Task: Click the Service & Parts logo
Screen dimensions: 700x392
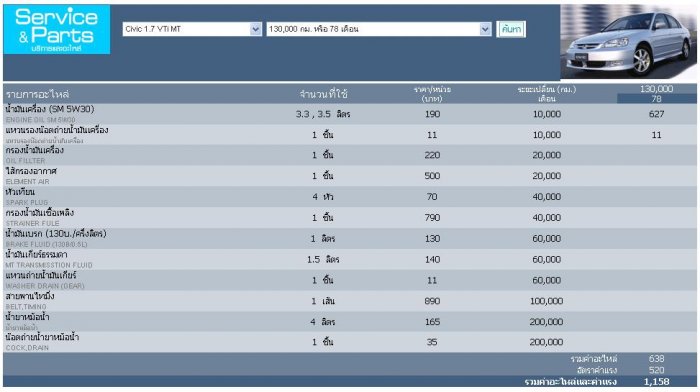Action: [x=57, y=29]
